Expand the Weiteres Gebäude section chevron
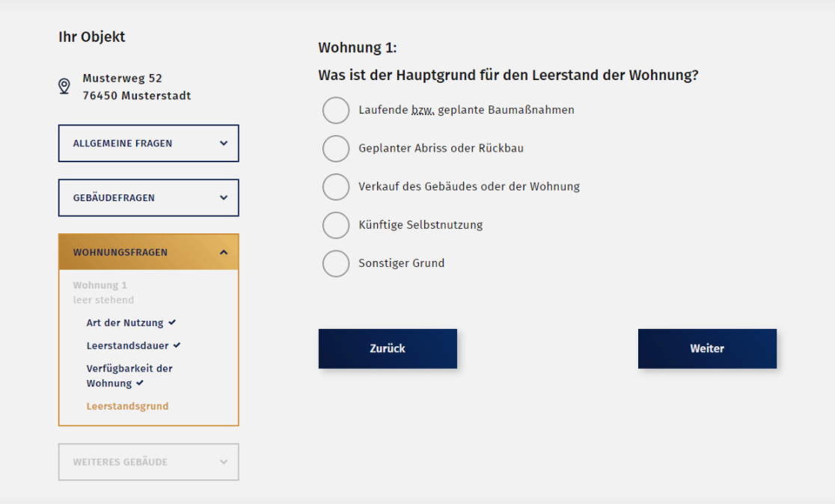The height and width of the screenshot is (504, 835). point(223,462)
